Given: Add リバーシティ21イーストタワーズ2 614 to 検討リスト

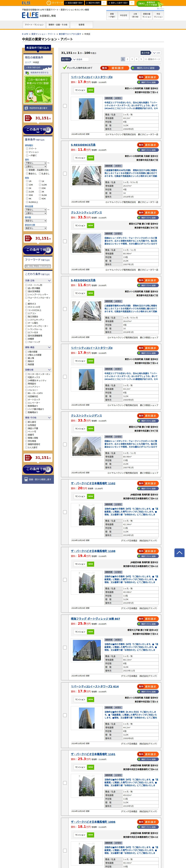Looking at the screenshot, I should [x=148, y=692].
